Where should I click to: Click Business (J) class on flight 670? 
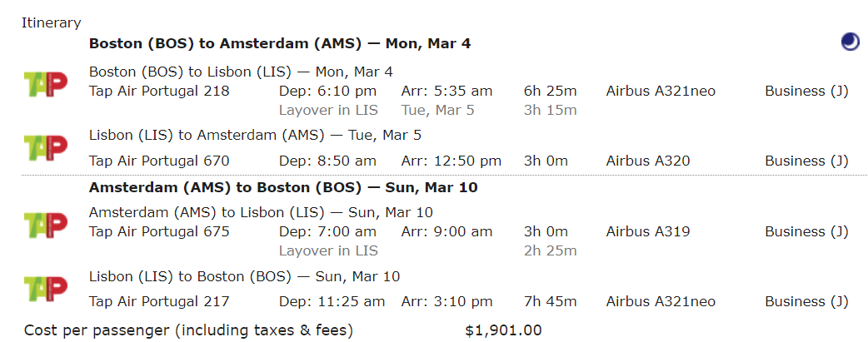(x=806, y=161)
